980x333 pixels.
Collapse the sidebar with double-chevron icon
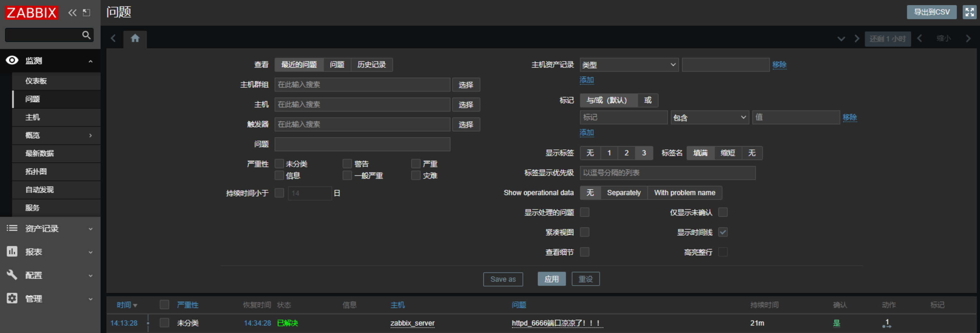coord(72,12)
